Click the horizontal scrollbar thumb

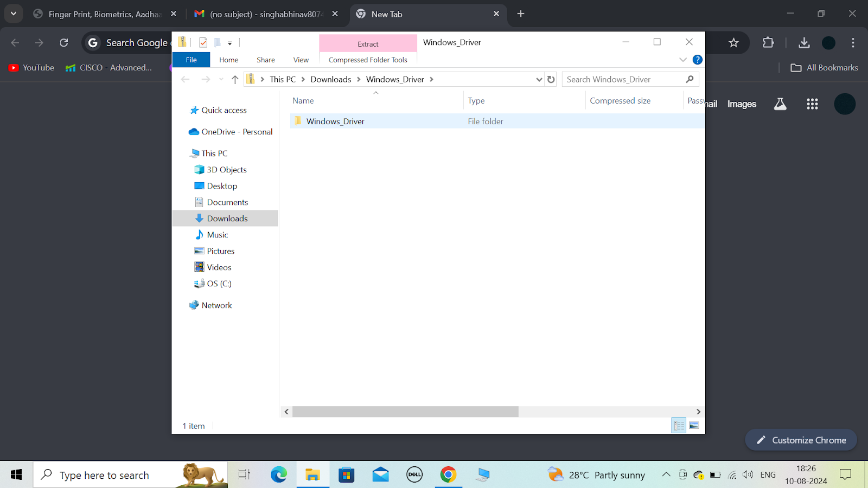tap(405, 412)
